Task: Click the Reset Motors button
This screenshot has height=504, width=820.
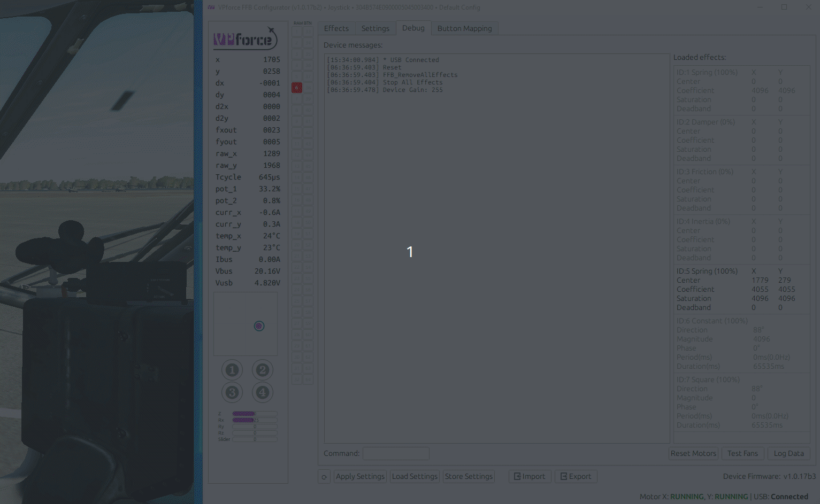Action: (693, 453)
